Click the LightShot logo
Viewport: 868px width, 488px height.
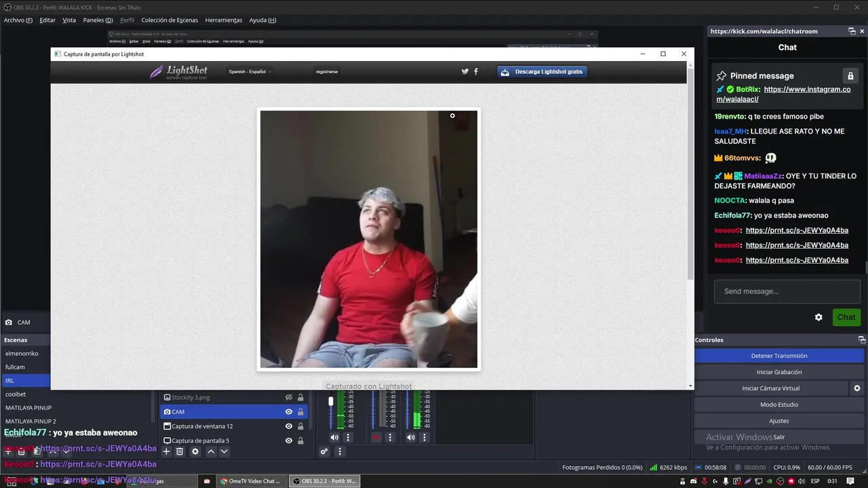178,72
